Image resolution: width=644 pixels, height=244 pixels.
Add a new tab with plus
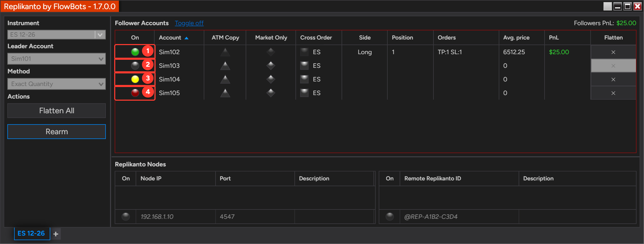56,234
